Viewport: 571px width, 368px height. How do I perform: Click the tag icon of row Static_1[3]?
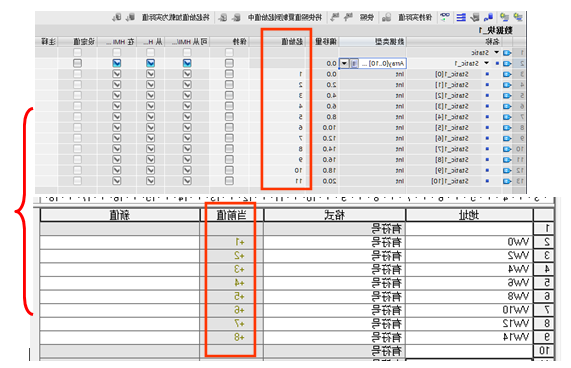click(507, 106)
